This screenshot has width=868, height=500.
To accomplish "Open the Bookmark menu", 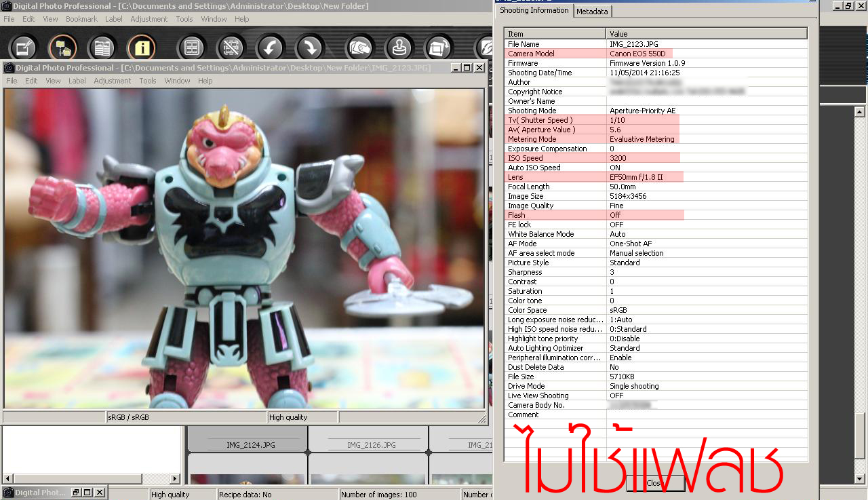I will click(81, 19).
